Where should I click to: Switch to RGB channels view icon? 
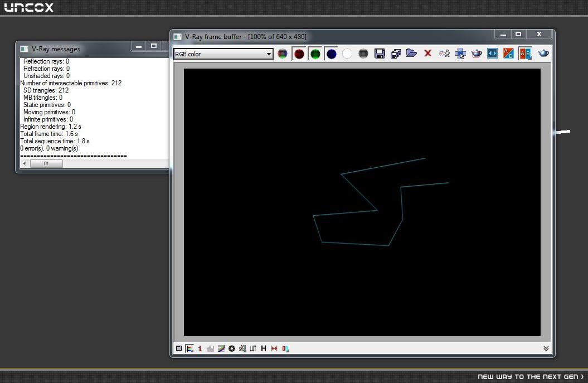point(283,54)
